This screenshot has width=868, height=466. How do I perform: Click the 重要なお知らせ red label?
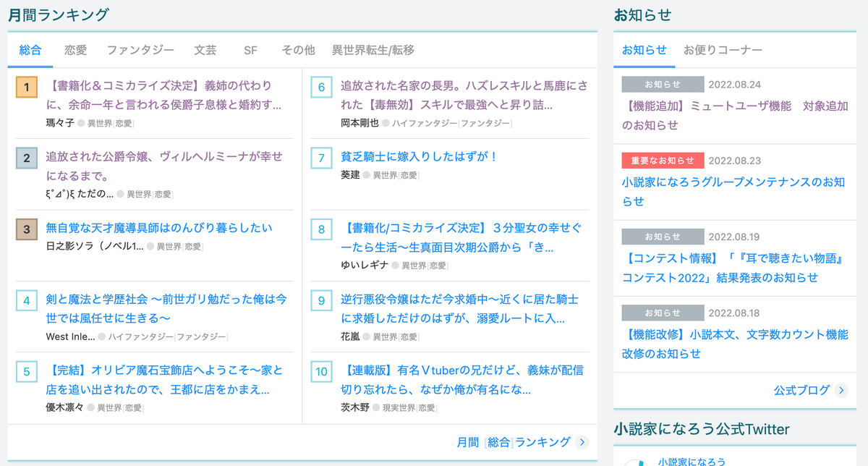(663, 161)
